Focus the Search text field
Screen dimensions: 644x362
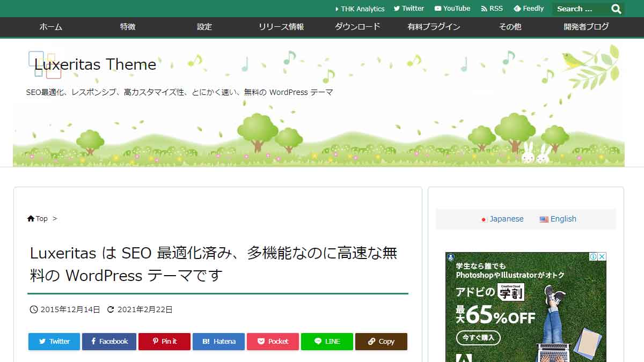point(581,9)
